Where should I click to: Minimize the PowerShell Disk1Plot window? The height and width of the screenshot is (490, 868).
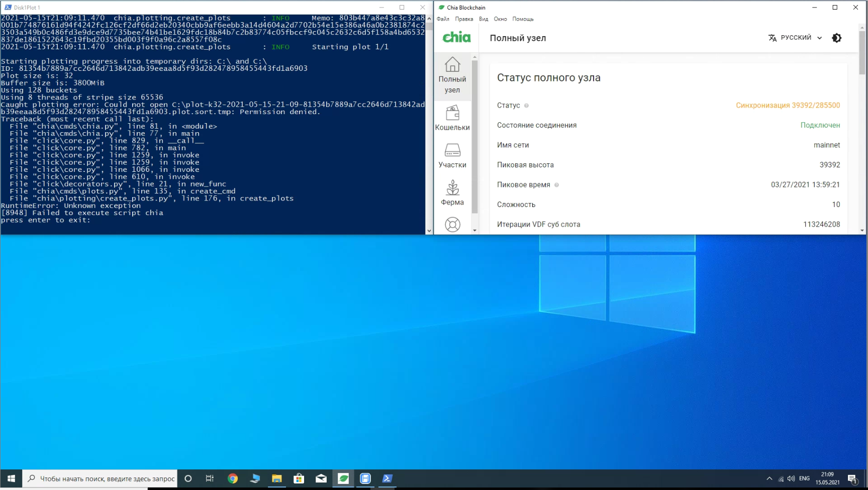(x=381, y=8)
